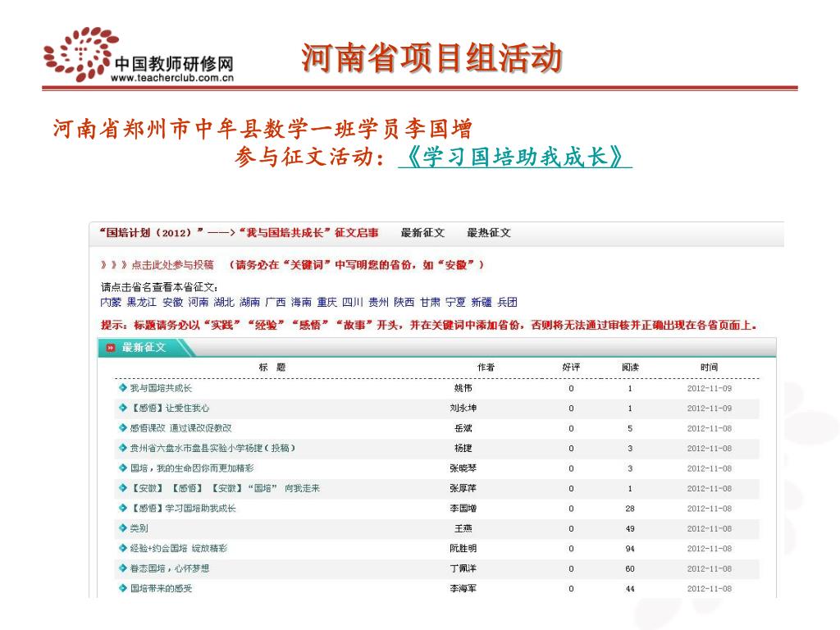Click the 好评 column header

tap(571, 367)
